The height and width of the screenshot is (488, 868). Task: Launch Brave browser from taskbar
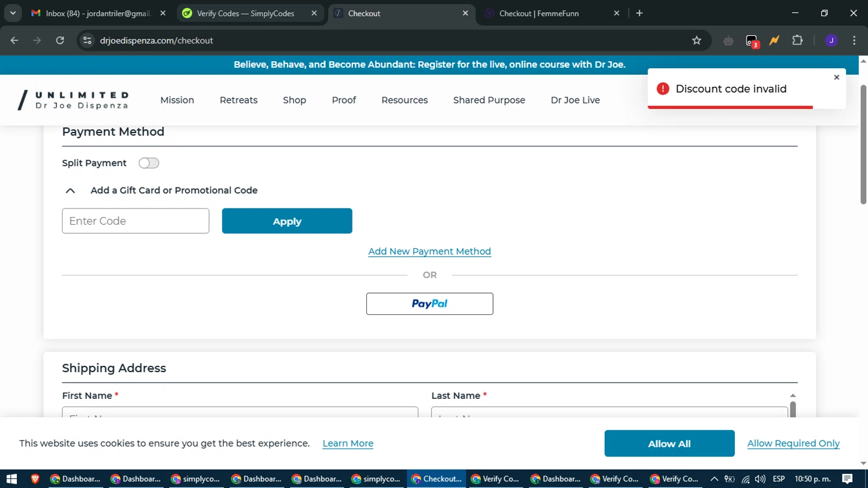35,479
